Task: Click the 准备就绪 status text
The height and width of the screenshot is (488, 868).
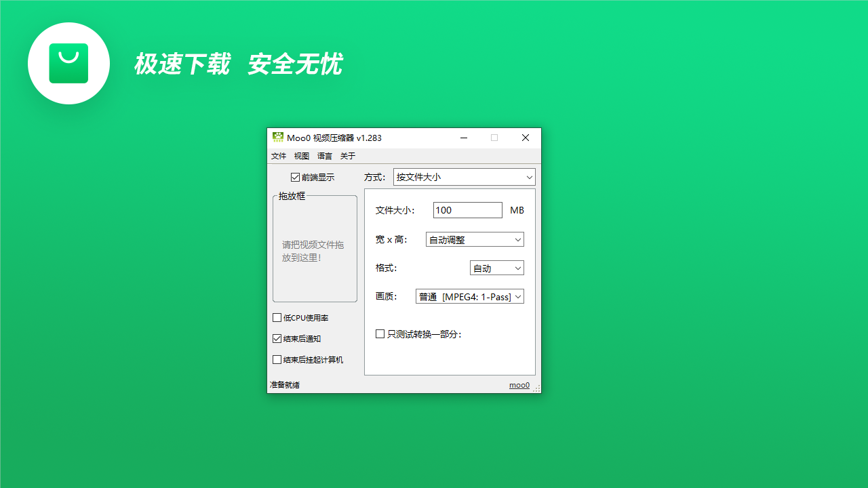Action: [285, 385]
